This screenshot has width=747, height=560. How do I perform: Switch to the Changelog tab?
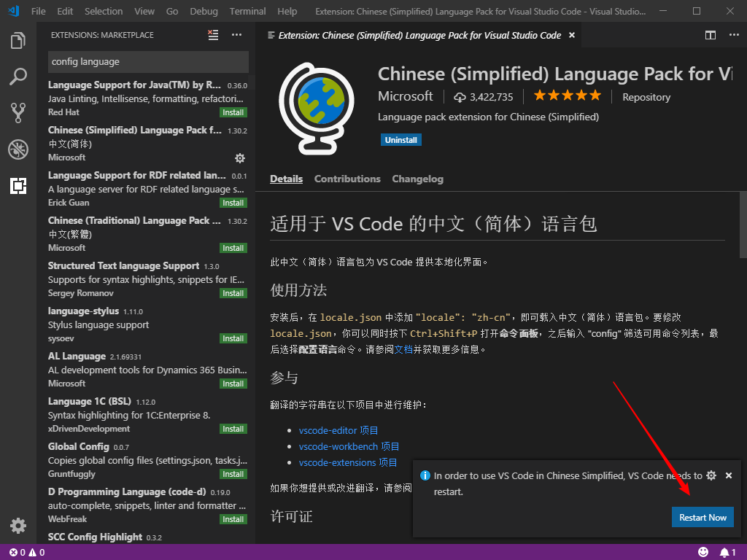click(x=417, y=179)
